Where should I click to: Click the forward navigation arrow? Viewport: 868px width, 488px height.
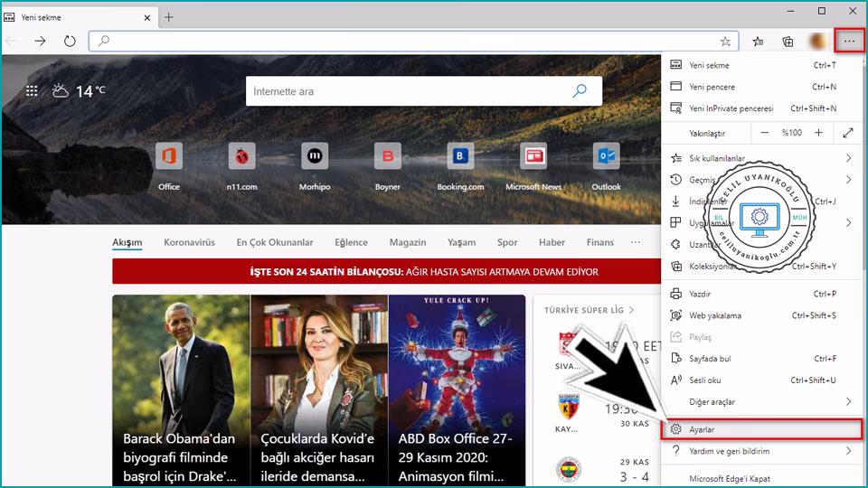tap(40, 41)
